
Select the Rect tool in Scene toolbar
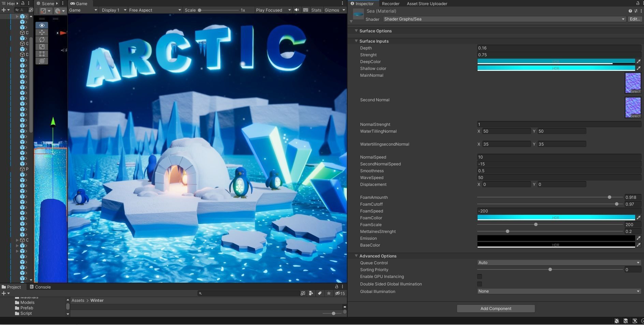tap(42, 54)
